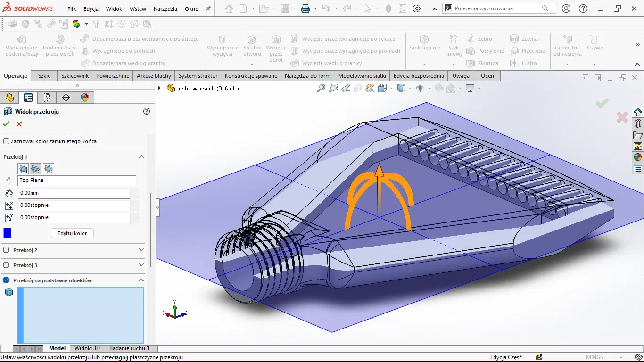Expand the Przekrój 3 section chevron
Viewport: 644px width, 362px height.
point(141,265)
